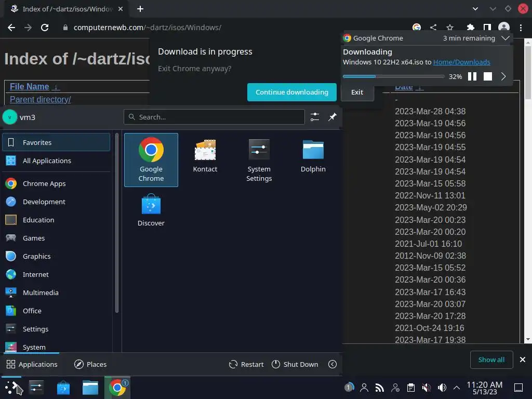Click Continue downloading button
Viewport: 532px width, 399px height.
[x=292, y=92]
